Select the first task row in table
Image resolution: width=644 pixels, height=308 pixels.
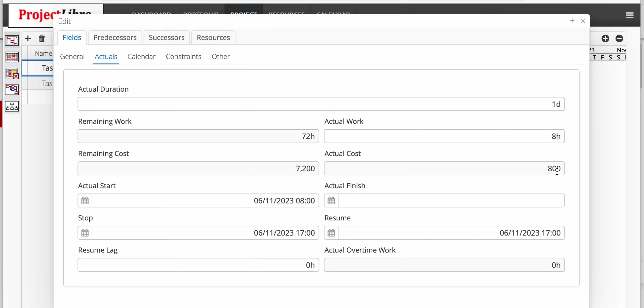(38, 68)
